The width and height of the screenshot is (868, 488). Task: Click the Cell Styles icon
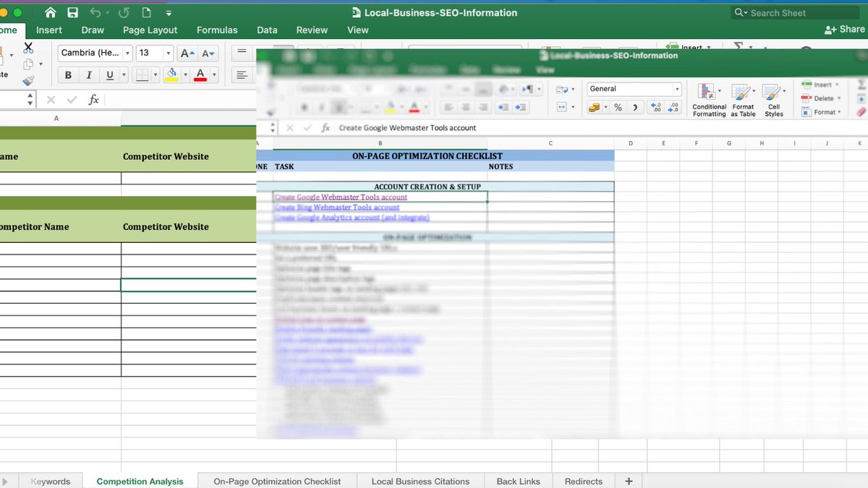point(773,92)
